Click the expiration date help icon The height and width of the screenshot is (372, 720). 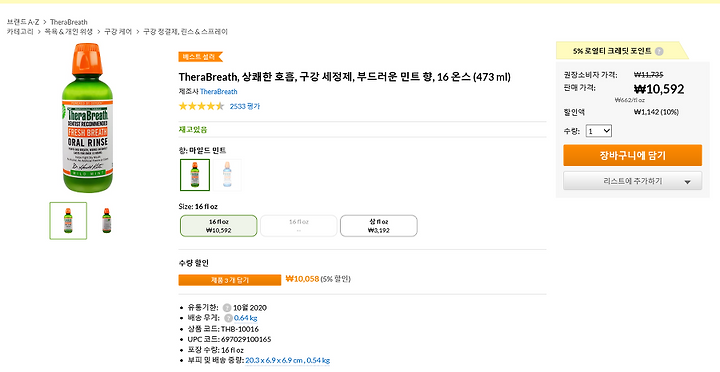click(x=227, y=308)
